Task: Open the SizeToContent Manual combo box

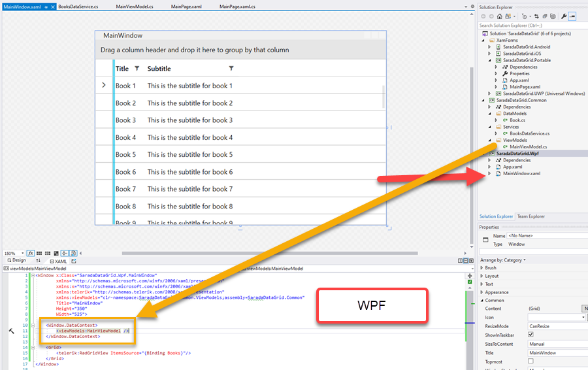Action: coord(558,344)
